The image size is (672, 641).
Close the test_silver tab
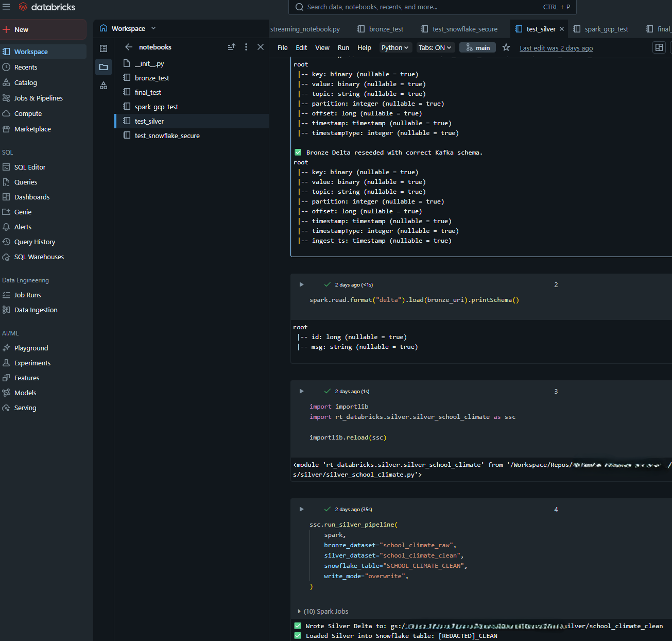click(x=562, y=29)
